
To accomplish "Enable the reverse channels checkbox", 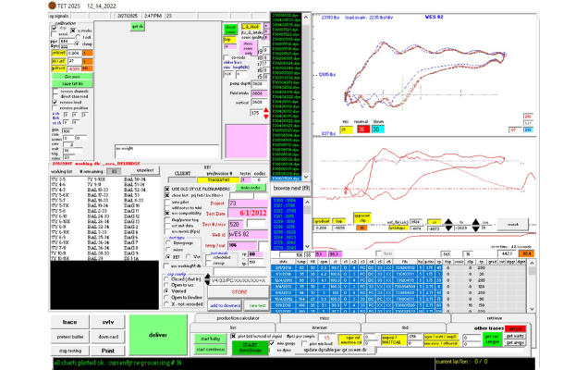I will pos(55,92).
